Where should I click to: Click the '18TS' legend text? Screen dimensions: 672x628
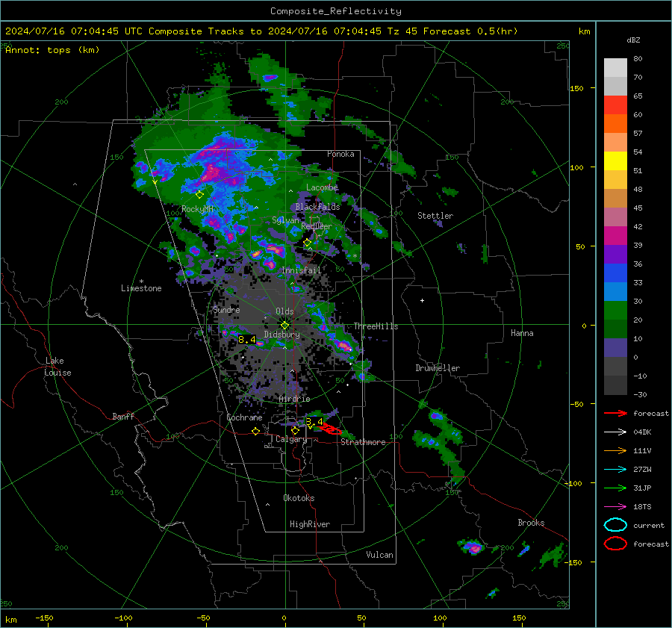click(x=642, y=507)
